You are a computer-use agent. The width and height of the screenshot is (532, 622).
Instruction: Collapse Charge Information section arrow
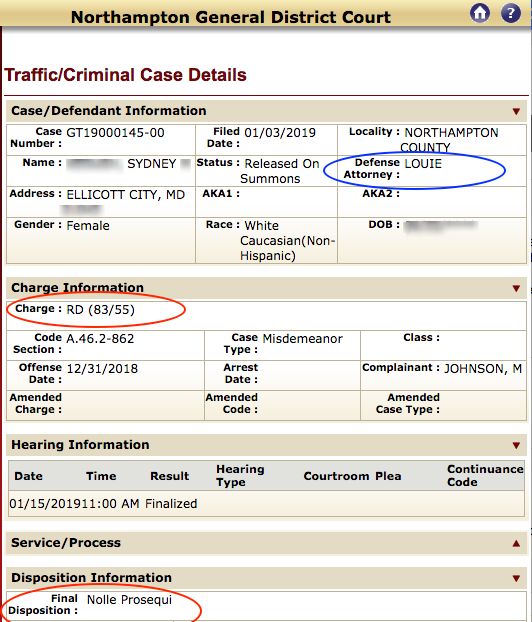coord(516,288)
